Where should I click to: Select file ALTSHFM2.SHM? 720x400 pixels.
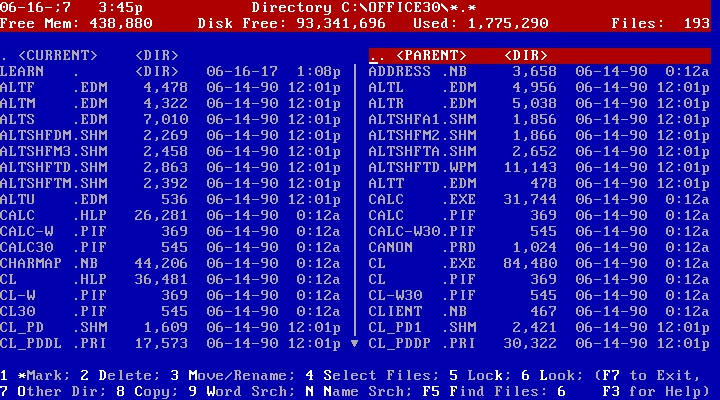click(540, 135)
